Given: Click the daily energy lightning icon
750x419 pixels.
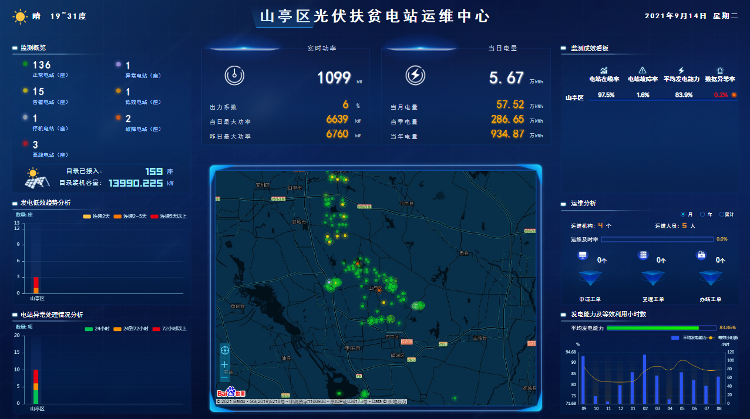Looking at the screenshot, I should pos(416,77).
